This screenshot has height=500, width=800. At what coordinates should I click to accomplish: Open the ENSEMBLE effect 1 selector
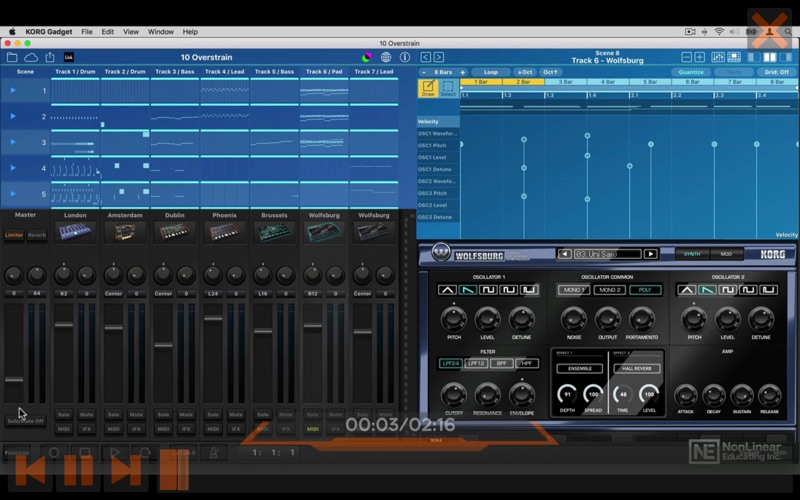point(580,368)
